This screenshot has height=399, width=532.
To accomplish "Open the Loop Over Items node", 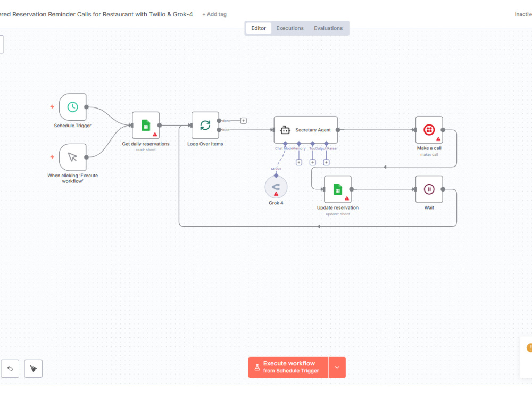I will click(205, 125).
